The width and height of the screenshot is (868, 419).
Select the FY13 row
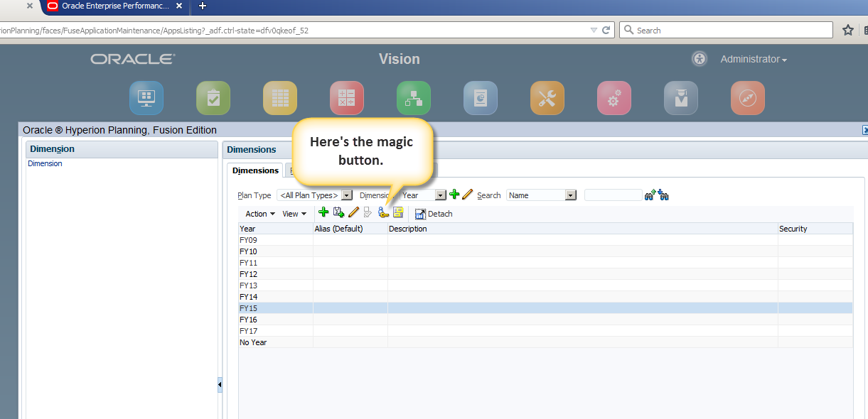(x=545, y=285)
